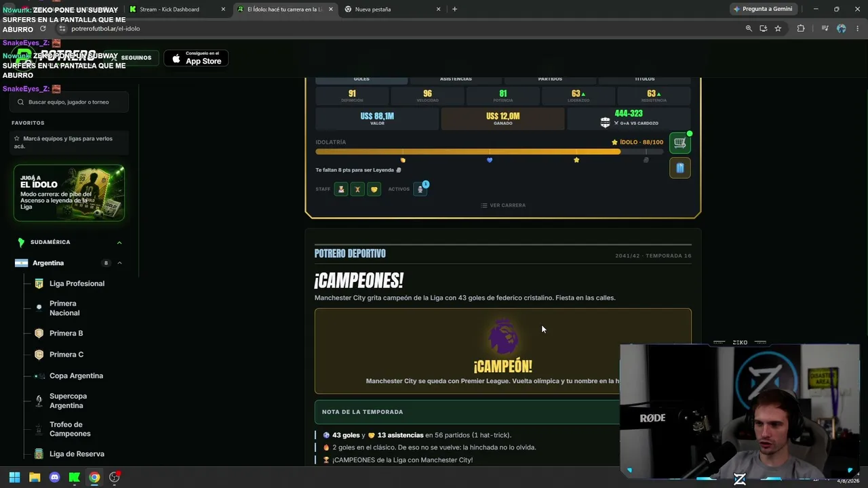Click the Argentina flag icon
The height and width of the screenshot is (488, 868).
tap(22, 263)
